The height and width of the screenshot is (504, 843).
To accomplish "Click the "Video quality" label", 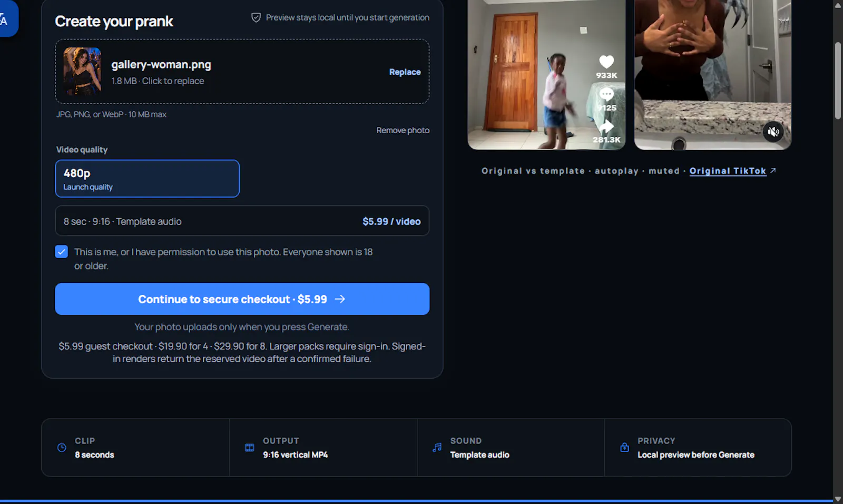I will [x=82, y=150].
